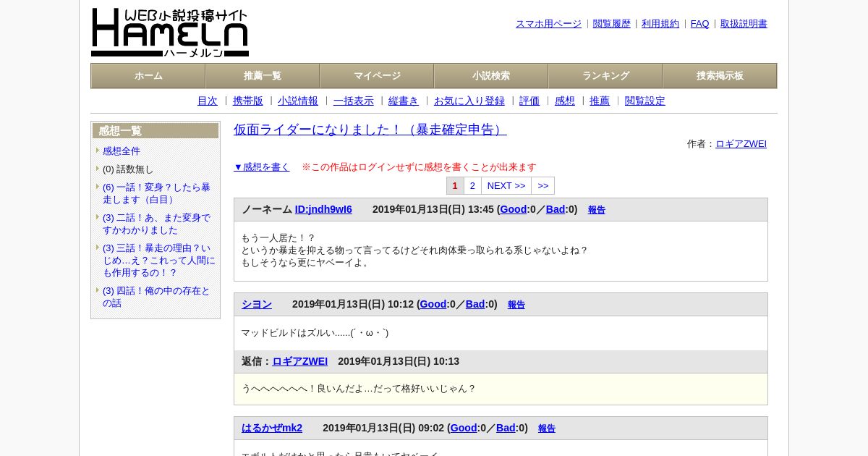Screen dimensions: 868x456
Task: Open the novel title 仮面ライダーになりました！
Action: click(x=370, y=130)
